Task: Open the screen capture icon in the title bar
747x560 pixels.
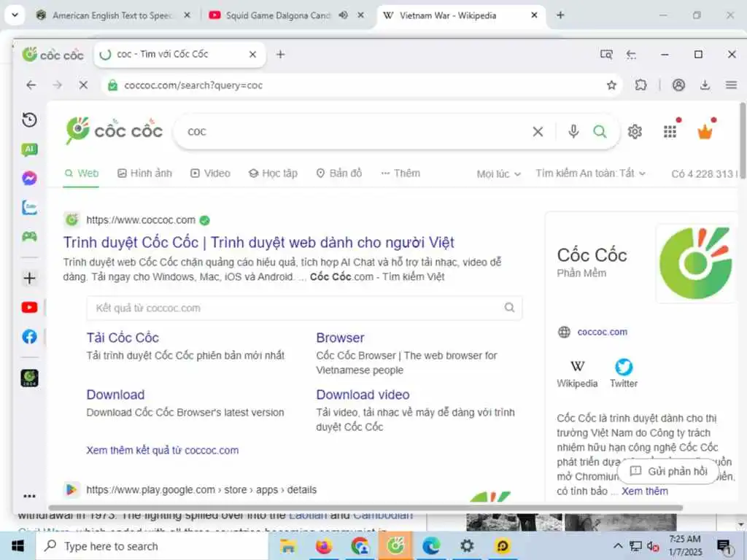Action: point(606,54)
